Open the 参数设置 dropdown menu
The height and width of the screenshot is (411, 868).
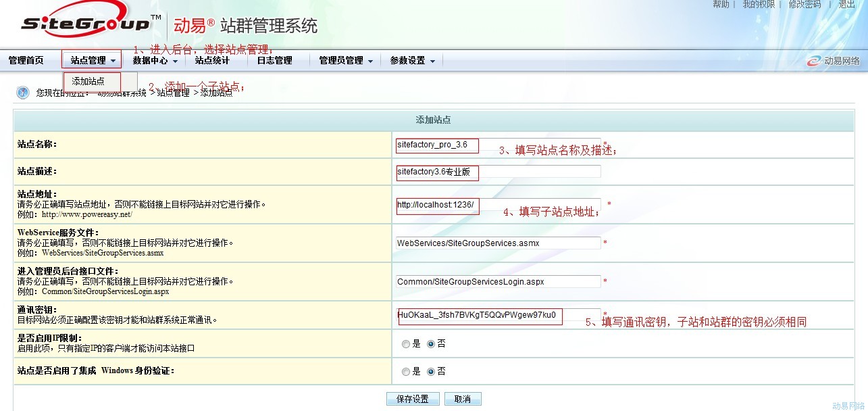point(412,61)
